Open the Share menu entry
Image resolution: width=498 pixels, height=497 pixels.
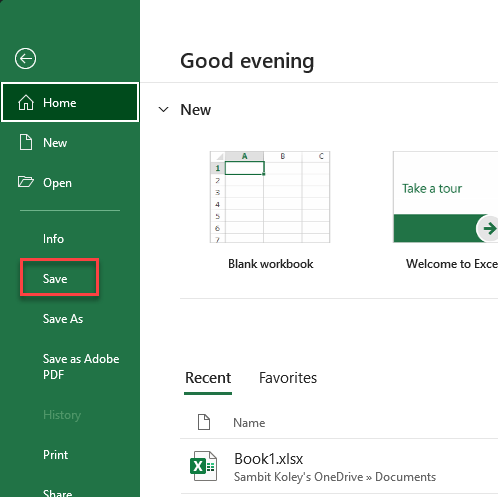57,493
